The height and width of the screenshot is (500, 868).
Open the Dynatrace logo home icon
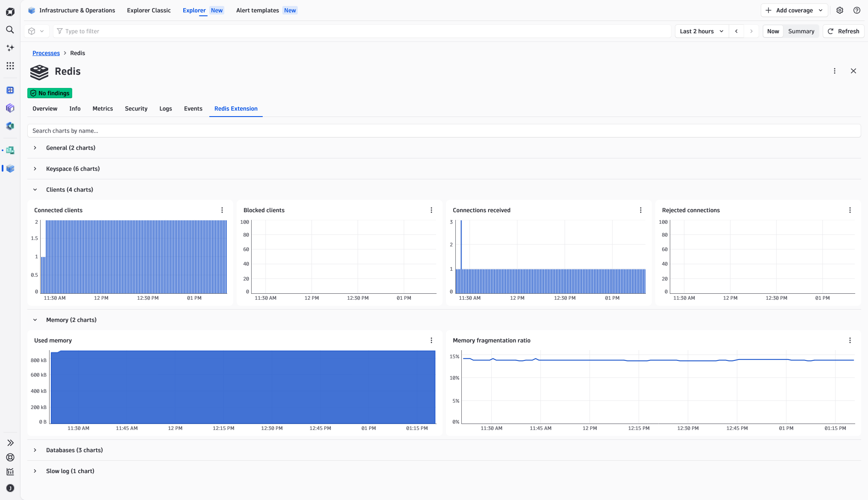[x=10, y=12]
